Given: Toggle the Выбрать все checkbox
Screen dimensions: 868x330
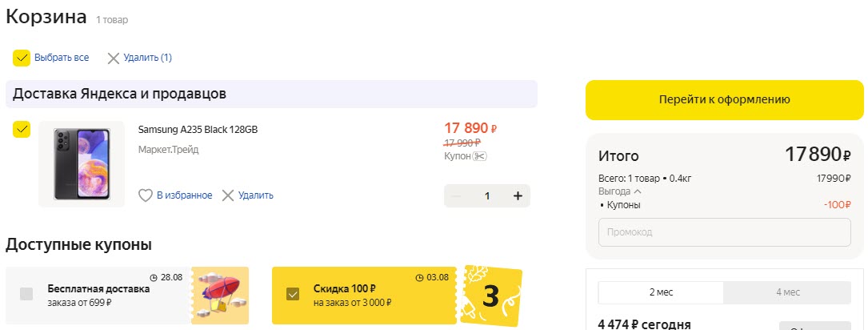Looking at the screenshot, I should 22,58.
